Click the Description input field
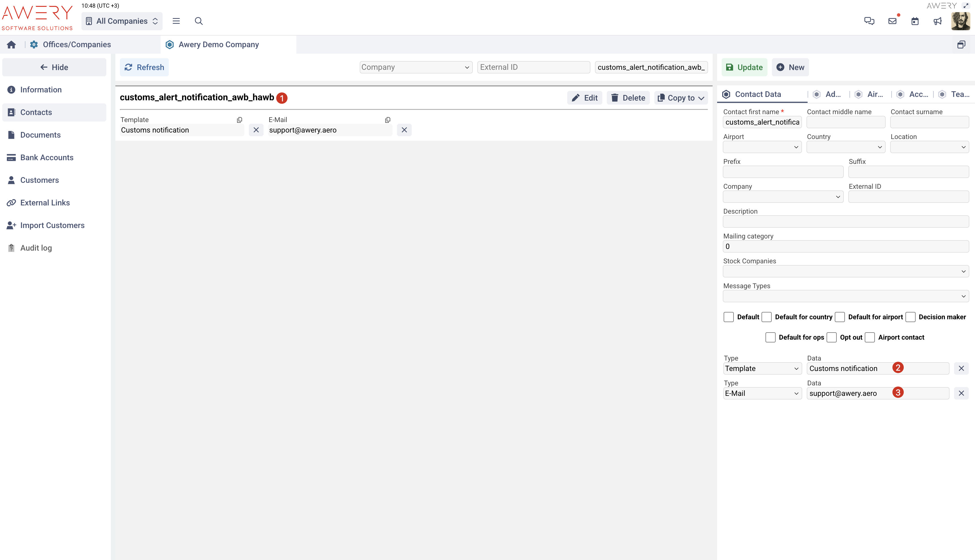Image resolution: width=975 pixels, height=560 pixels. (x=846, y=222)
